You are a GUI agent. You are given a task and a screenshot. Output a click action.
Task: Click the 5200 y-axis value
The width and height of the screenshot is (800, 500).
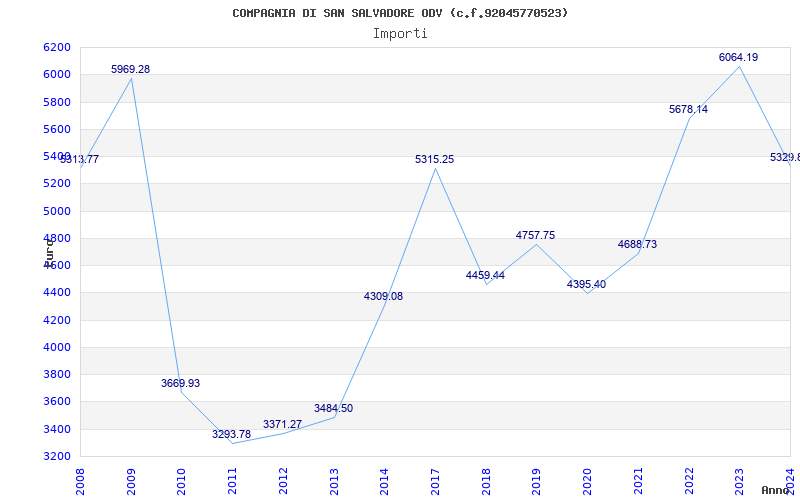tap(57, 183)
